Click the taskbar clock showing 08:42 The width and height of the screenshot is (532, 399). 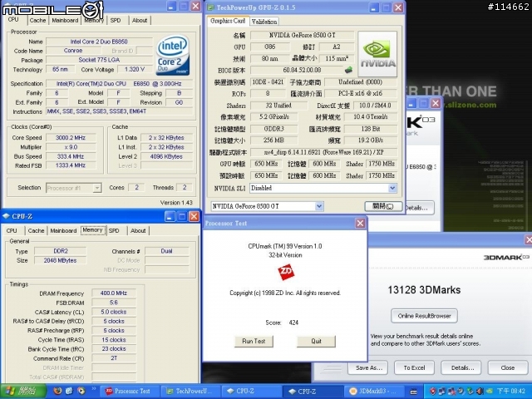(x=510, y=392)
